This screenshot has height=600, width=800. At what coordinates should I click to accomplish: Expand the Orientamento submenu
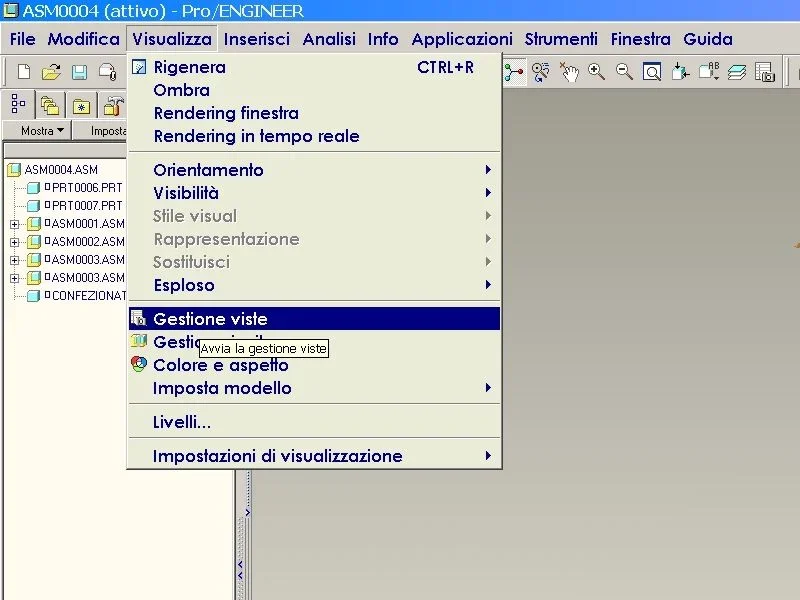(314, 169)
